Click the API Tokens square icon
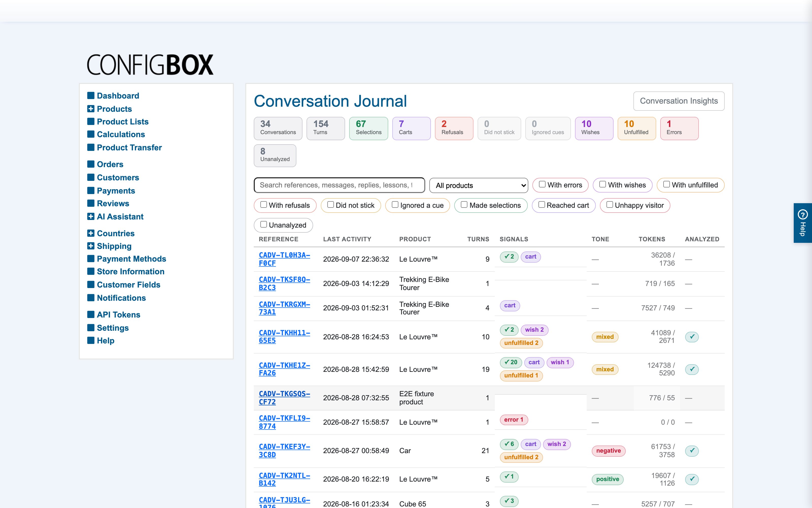The height and width of the screenshot is (508, 812). [91, 314]
